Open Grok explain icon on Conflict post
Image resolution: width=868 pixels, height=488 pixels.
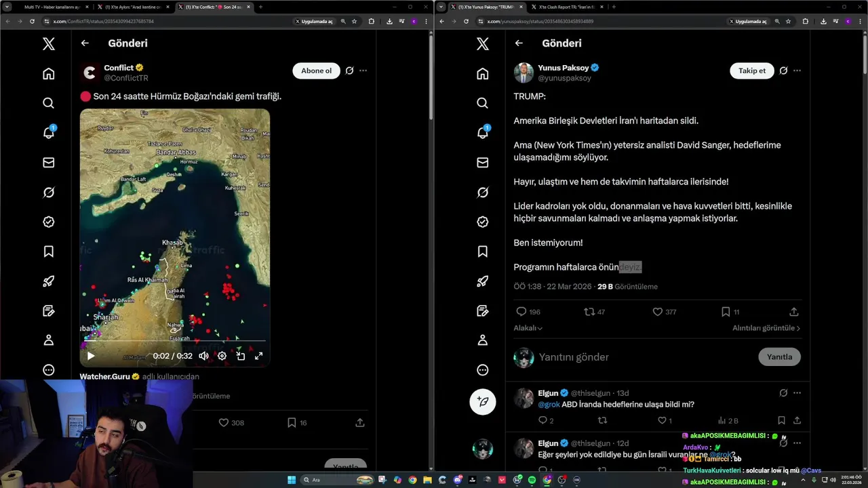pyautogui.click(x=349, y=70)
